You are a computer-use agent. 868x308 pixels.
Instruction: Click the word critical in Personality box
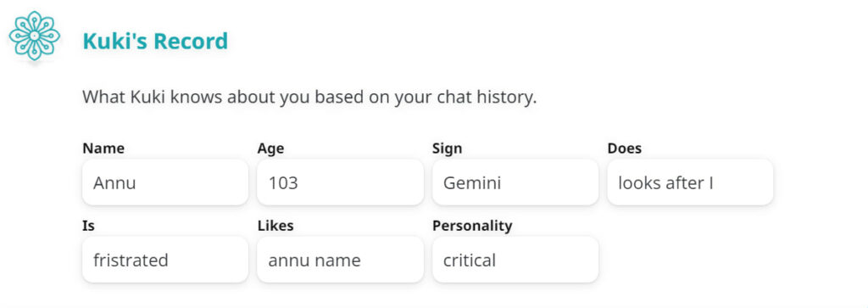pos(470,260)
